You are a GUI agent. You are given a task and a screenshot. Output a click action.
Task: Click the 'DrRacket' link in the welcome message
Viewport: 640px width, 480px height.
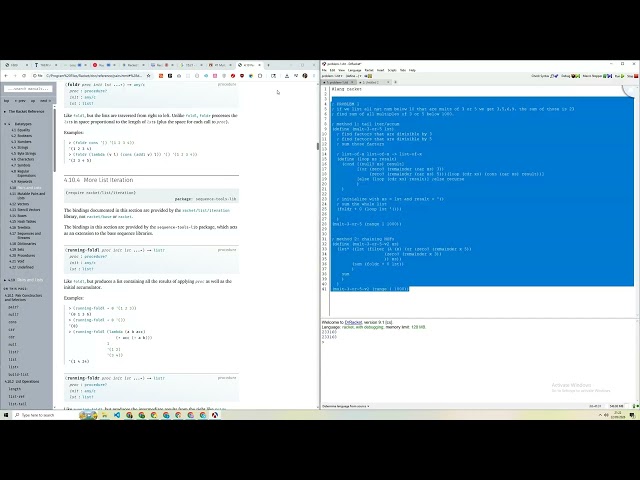(x=353, y=322)
